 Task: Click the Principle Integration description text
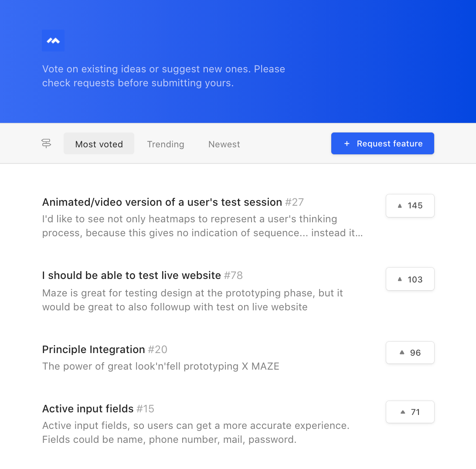pyautogui.click(x=160, y=367)
